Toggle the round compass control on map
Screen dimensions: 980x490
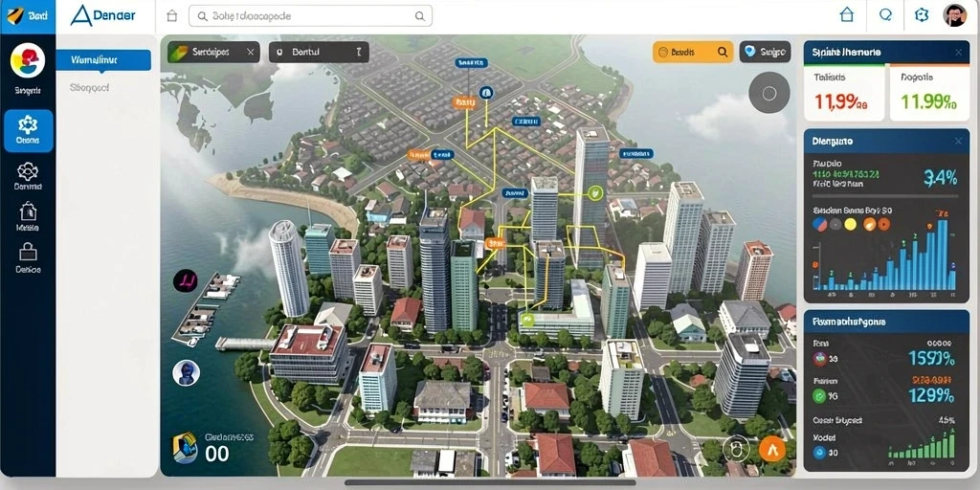(x=769, y=93)
